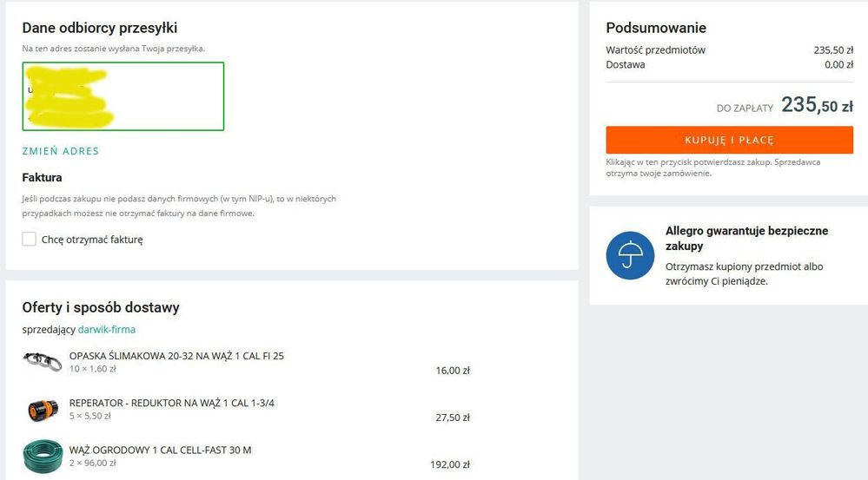Click the Oferty i sposób dostawy heading
The height and width of the screenshot is (480, 868).
[101, 307]
